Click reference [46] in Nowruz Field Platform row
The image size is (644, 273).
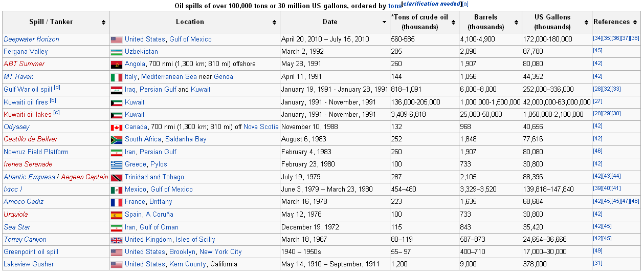pos(597,151)
